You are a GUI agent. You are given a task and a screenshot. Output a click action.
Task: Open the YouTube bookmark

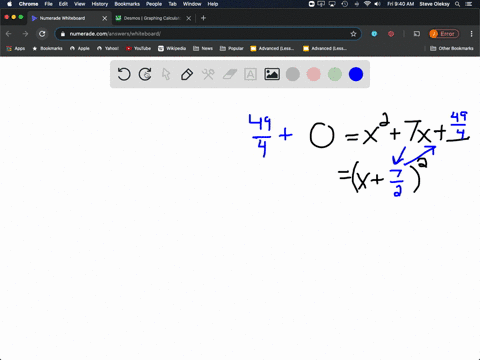coord(138,48)
